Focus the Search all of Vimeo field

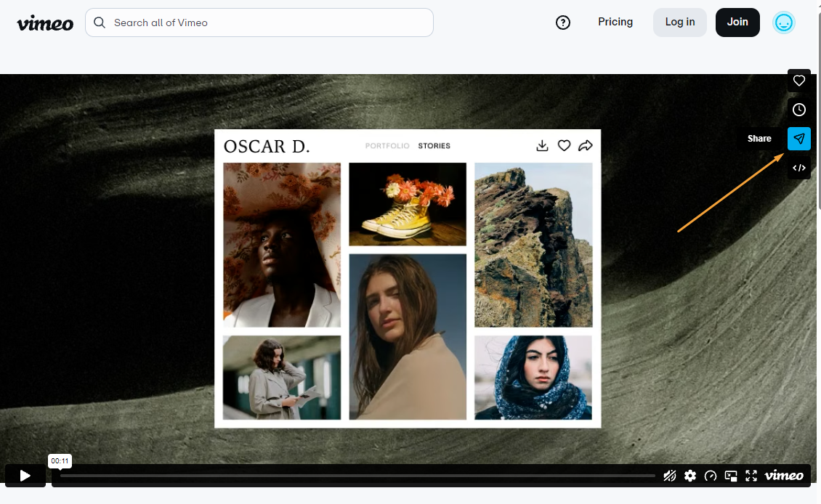(259, 23)
